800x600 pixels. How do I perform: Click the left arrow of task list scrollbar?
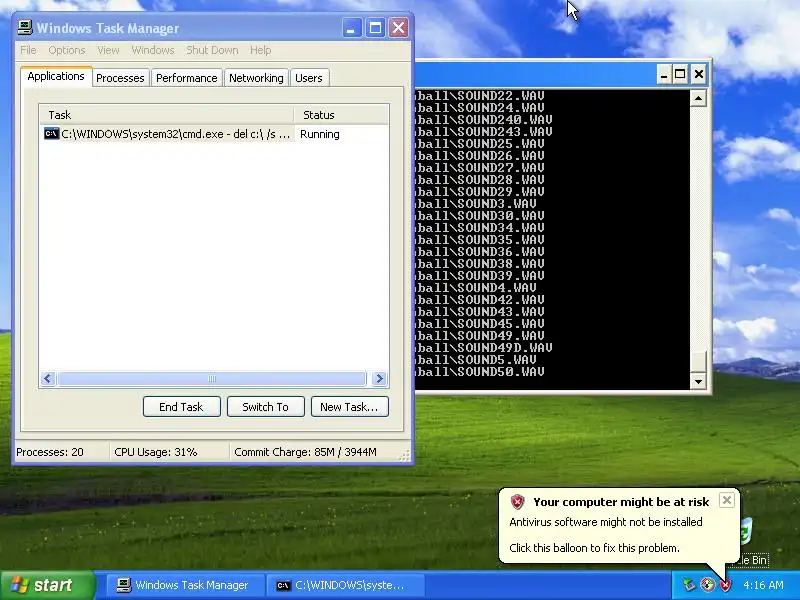pyautogui.click(x=48, y=379)
